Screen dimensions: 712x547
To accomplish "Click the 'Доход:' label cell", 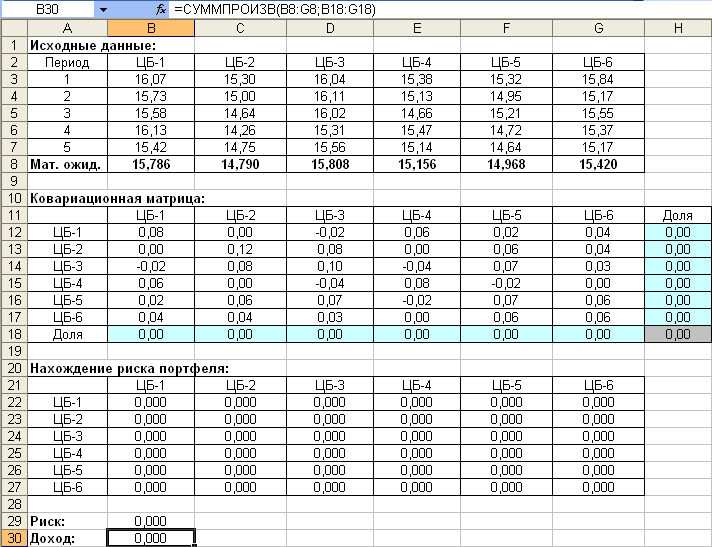I will pos(67,538).
